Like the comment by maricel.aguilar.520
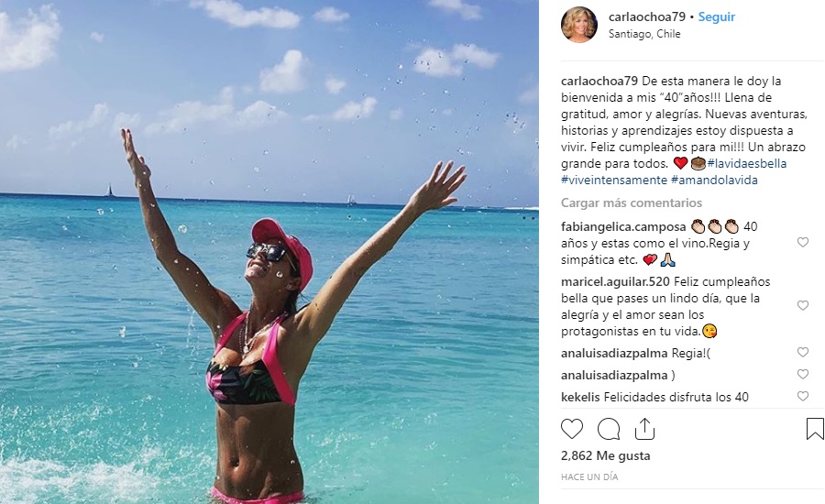 tap(802, 305)
